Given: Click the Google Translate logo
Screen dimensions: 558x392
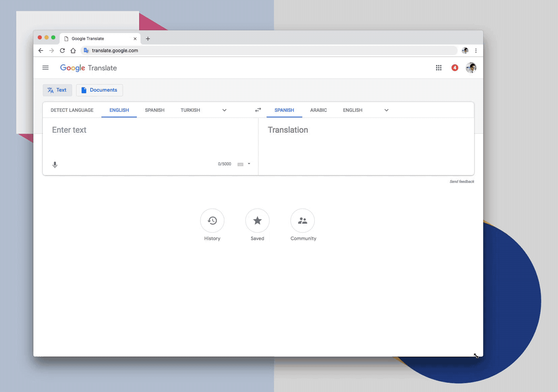Looking at the screenshot, I should click(88, 68).
